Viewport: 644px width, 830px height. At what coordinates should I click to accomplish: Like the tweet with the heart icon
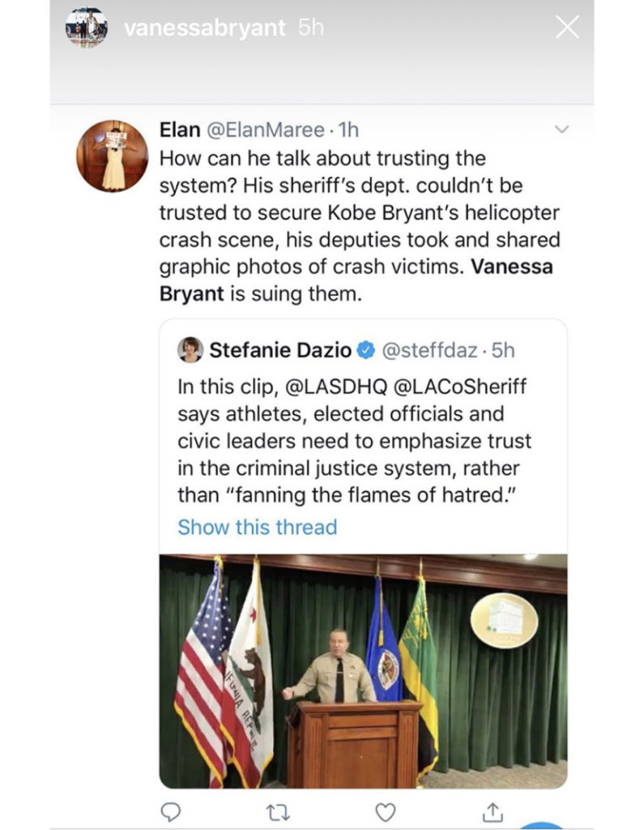(387, 811)
